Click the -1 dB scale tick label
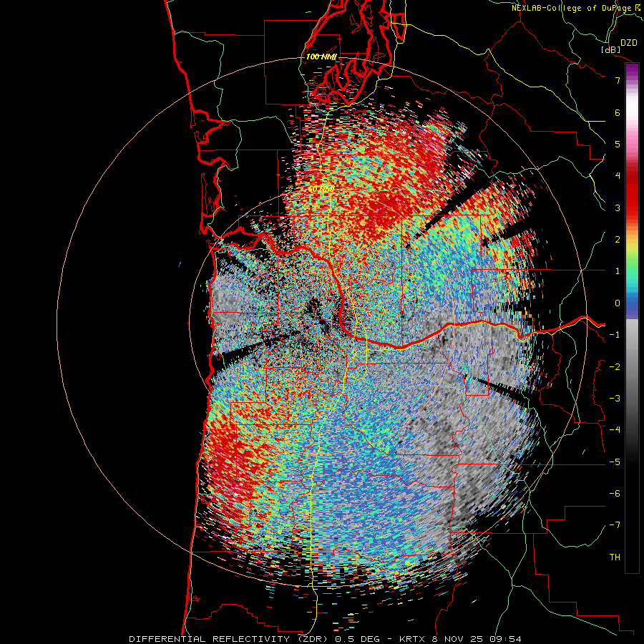This screenshot has height=644, width=644. (x=615, y=335)
